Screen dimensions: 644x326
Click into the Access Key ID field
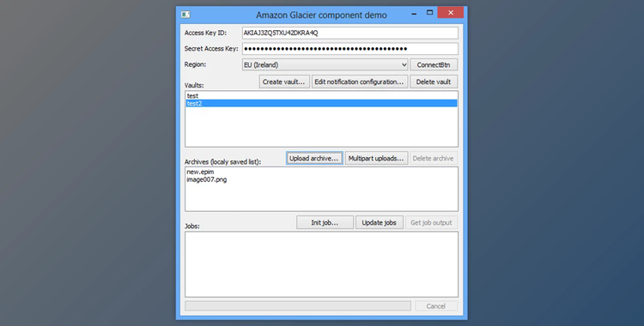(350, 33)
